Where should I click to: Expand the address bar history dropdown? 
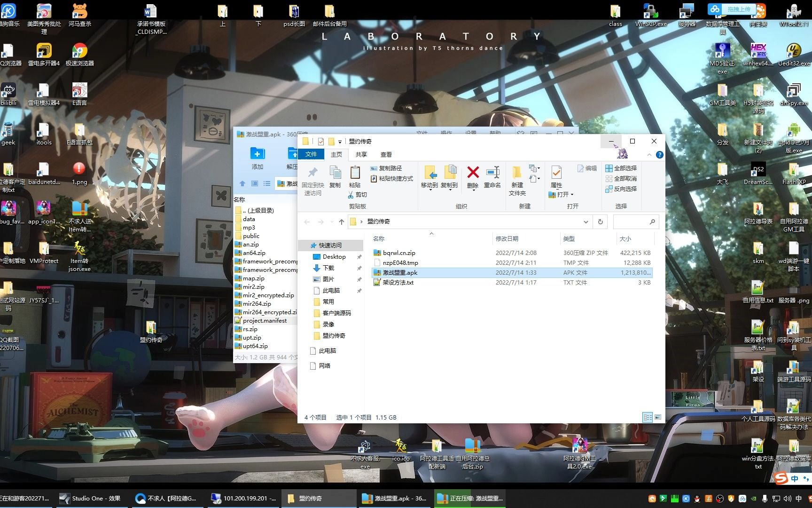point(586,222)
